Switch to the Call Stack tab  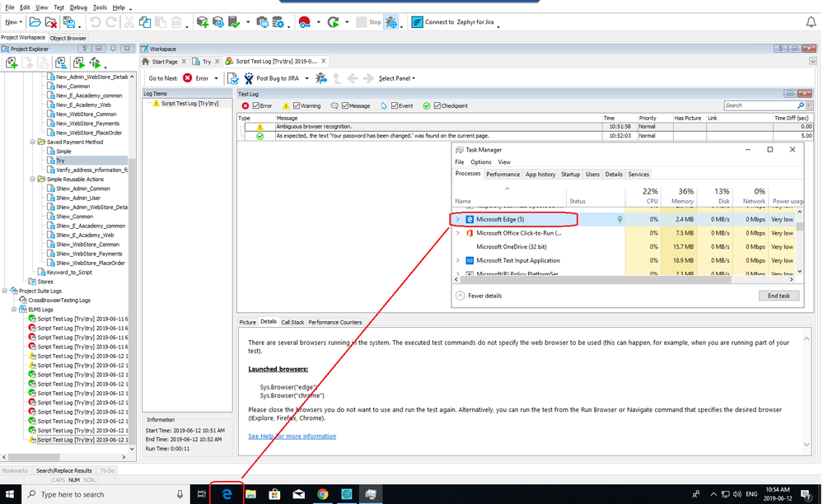[292, 322]
